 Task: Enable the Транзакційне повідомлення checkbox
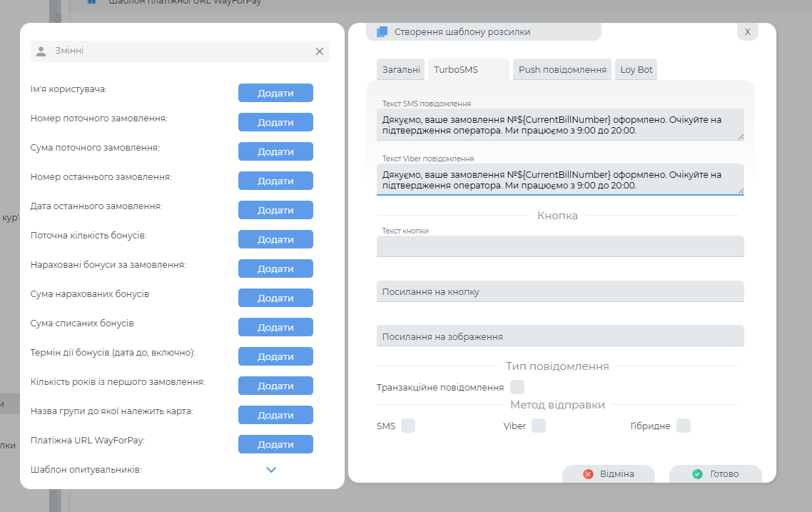click(517, 387)
